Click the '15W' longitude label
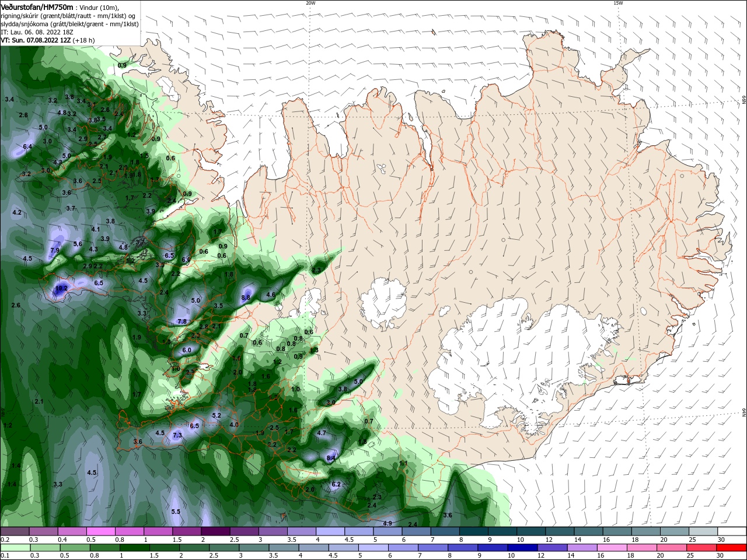747x560 pixels. tap(618, 3)
